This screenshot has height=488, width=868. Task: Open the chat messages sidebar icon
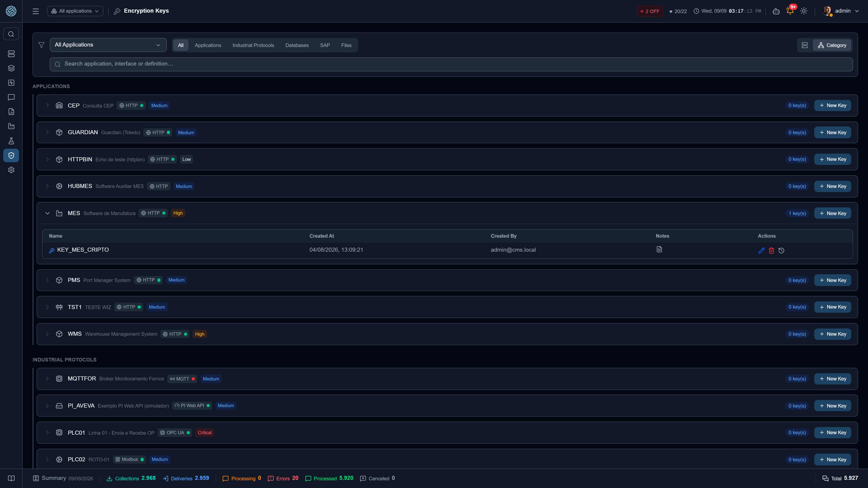[x=11, y=97]
